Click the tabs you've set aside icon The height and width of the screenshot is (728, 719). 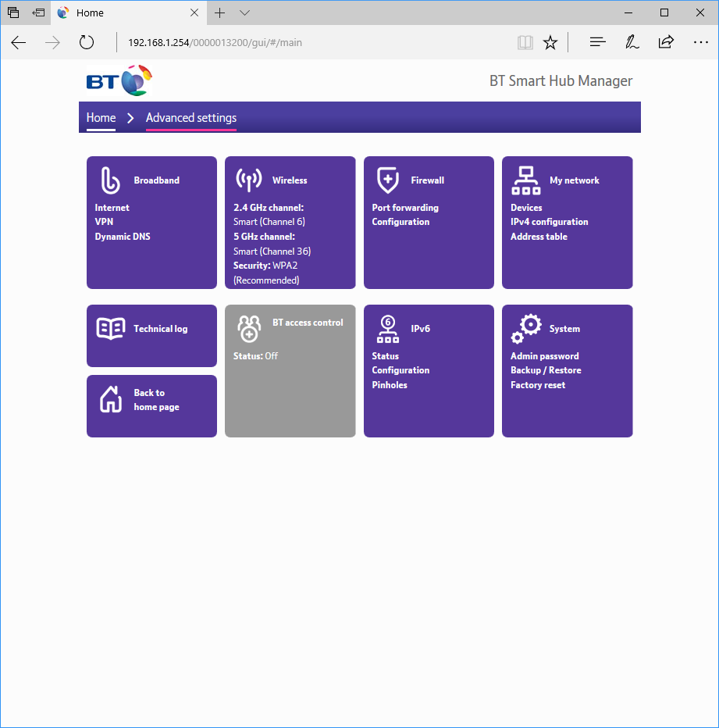point(13,12)
